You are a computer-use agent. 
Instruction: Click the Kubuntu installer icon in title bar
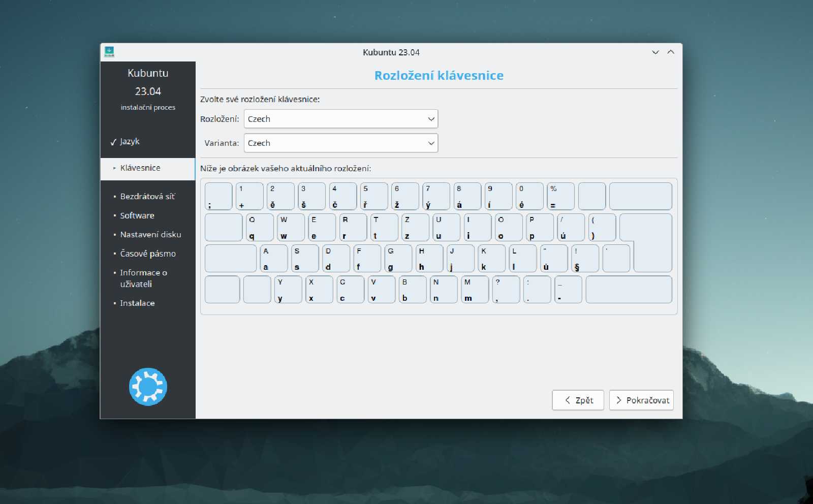click(109, 52)
